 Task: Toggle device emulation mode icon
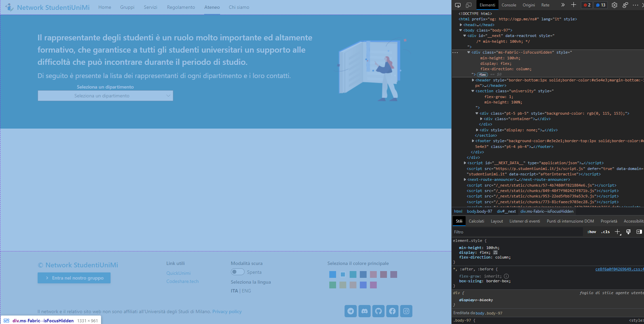coord(469,5)
